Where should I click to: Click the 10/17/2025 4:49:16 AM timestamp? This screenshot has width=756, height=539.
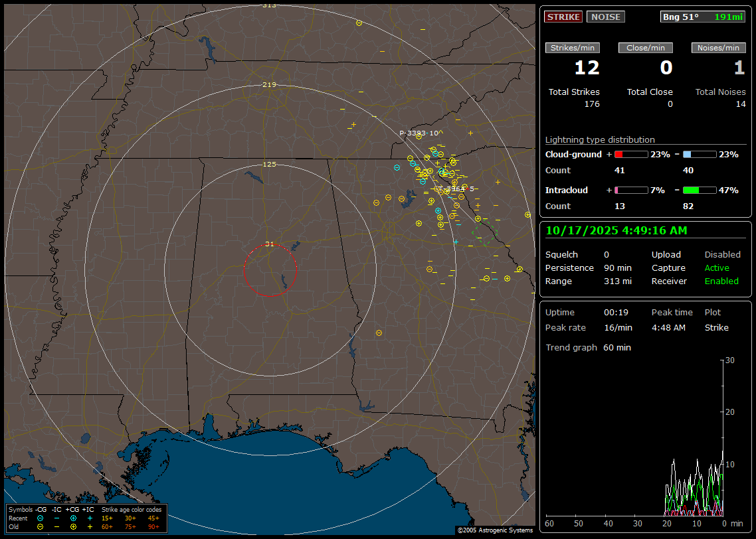coord(616,231)
